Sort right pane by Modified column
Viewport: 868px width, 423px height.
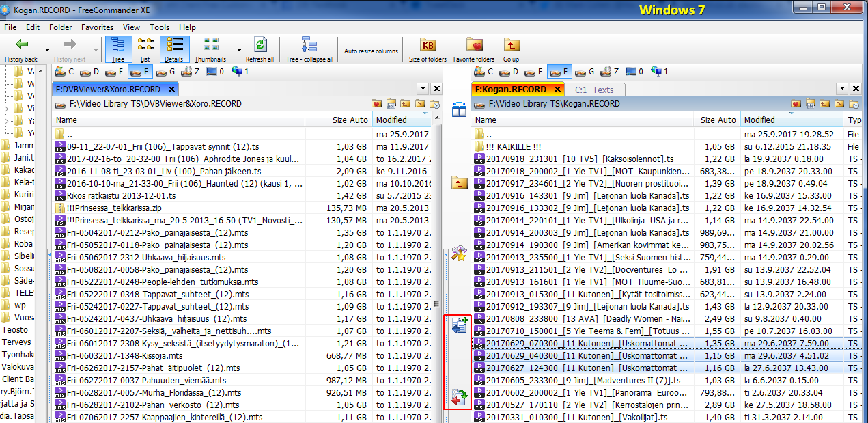[792, 120]
